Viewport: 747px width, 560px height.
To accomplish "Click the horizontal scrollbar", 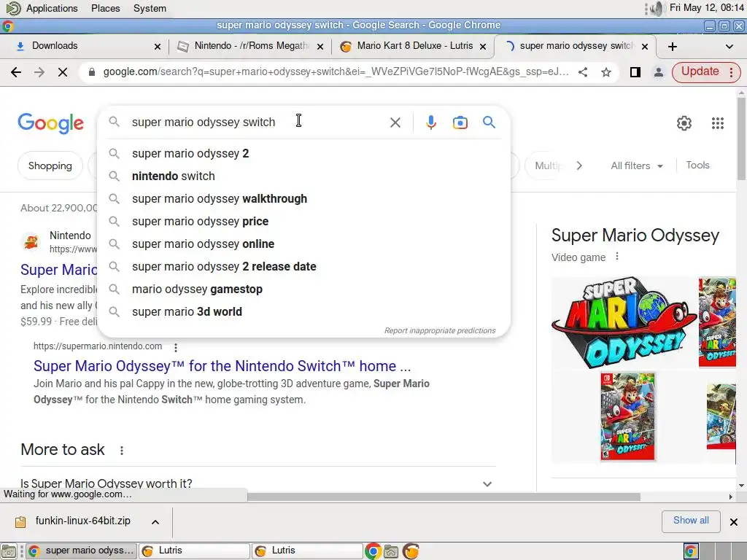I will 443,497.
